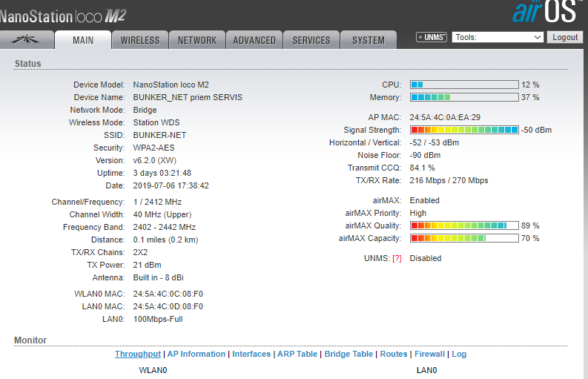
Task: Click the UNMS badge button
Action: click(x=432, y=37)
